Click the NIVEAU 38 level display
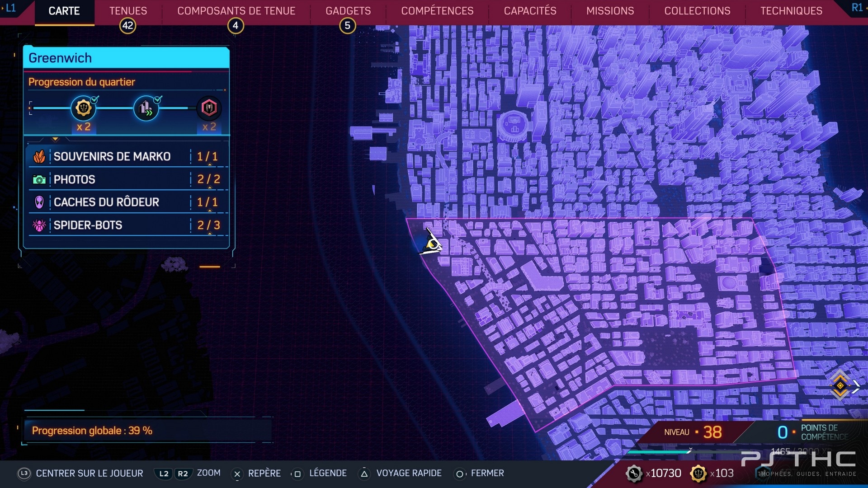 [x=693, y=432]
